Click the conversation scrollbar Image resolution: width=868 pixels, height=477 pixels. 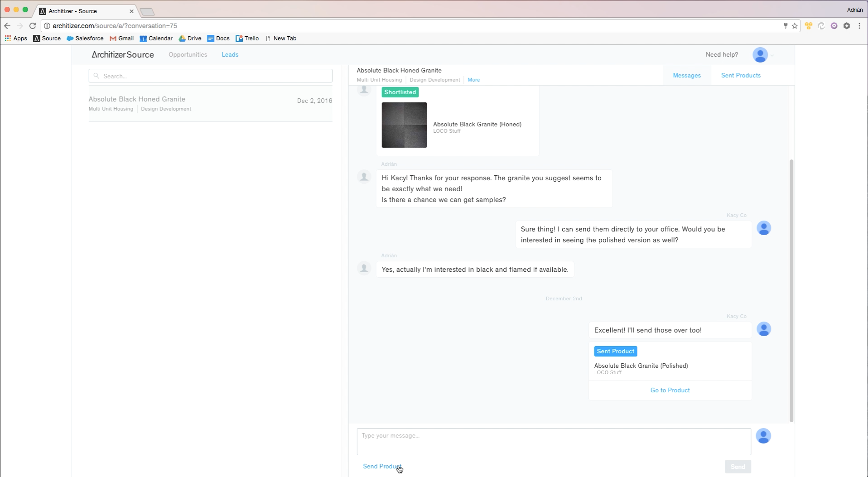coord(791,290)
